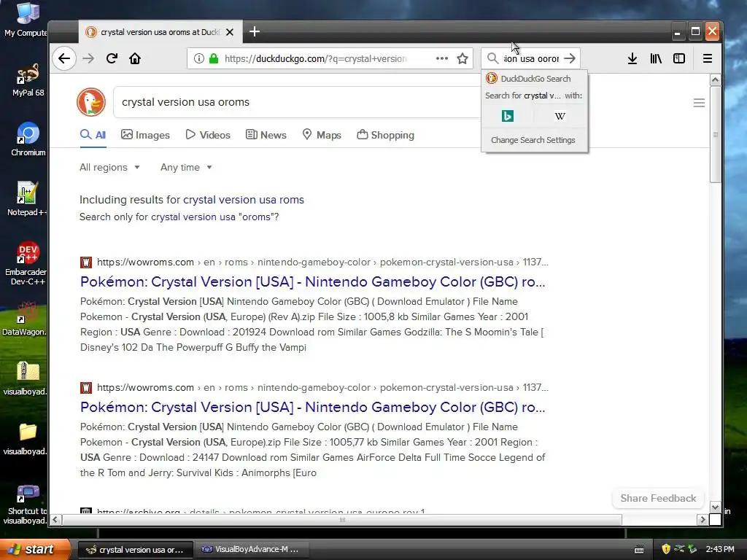Screen dimensions: 747x560
Task: Open My Computer desktop icon
Action: (26, 20)
